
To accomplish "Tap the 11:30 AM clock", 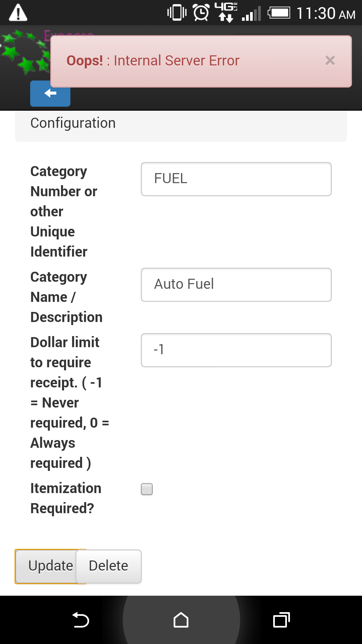I will point(325,13).
